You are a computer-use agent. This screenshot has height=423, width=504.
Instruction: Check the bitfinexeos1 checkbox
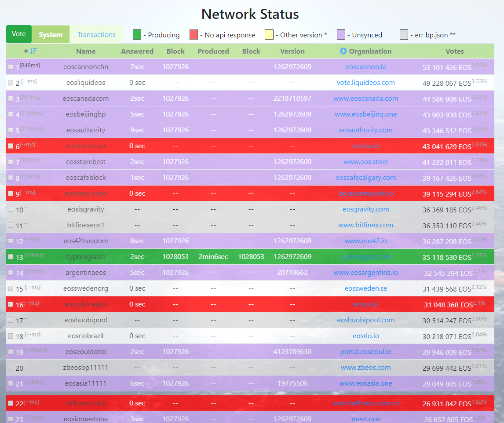(x=11, y=225)
